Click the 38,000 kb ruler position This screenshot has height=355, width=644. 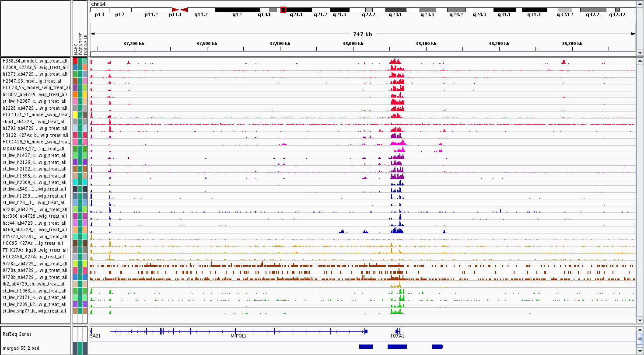pos(353,44)
